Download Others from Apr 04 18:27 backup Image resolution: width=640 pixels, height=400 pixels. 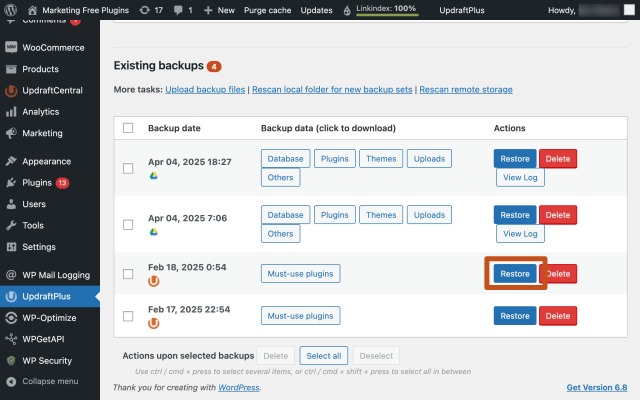[280, 178]
